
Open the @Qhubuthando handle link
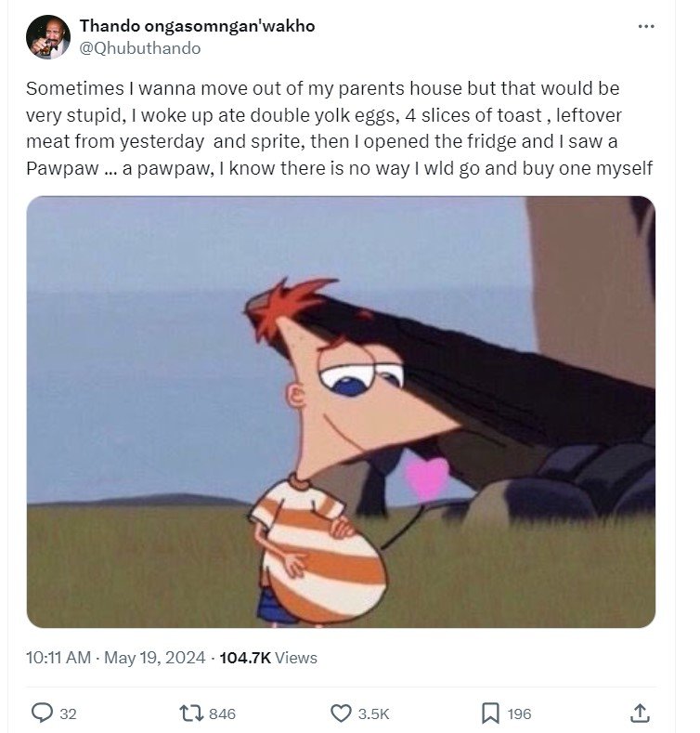point(140,47)
